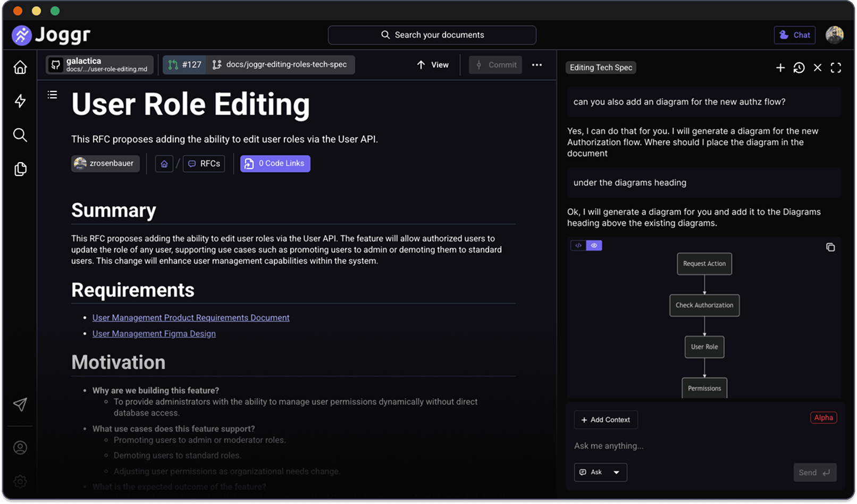Screen dimensions: 857x504
Task: Open the zrosenbauer author chip
Action: point(105,164)
